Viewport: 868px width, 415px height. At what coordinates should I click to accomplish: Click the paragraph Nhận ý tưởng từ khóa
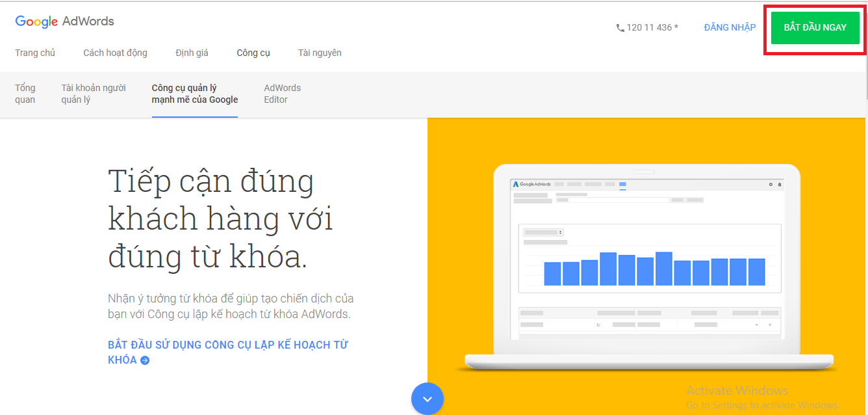pyautogui.click(x=231, y=306)
